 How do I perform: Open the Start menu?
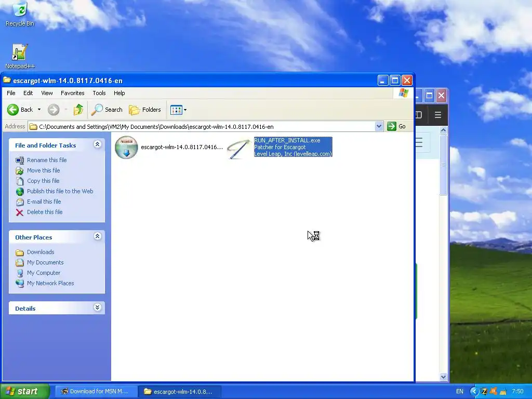(x=24, y=391)
